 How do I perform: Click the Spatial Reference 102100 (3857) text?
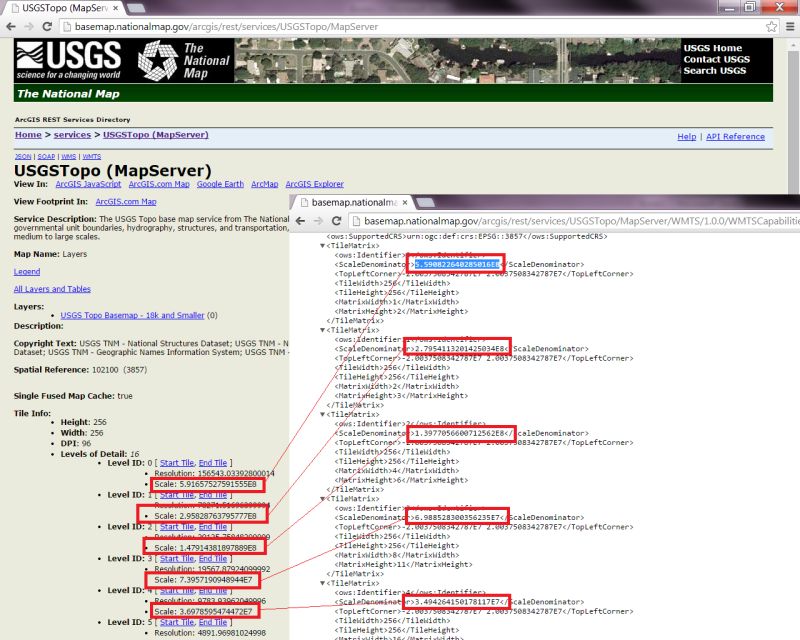[x=80, y=370]
